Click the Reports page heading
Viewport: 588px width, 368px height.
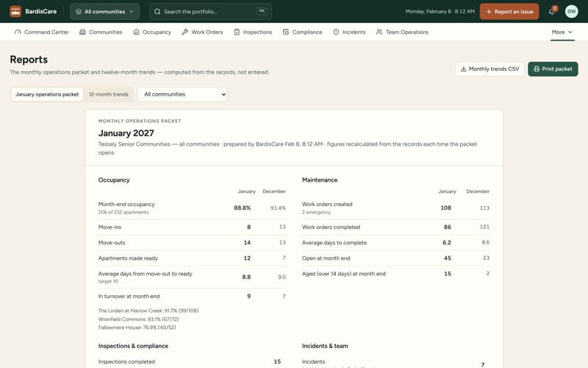(29, 60)
